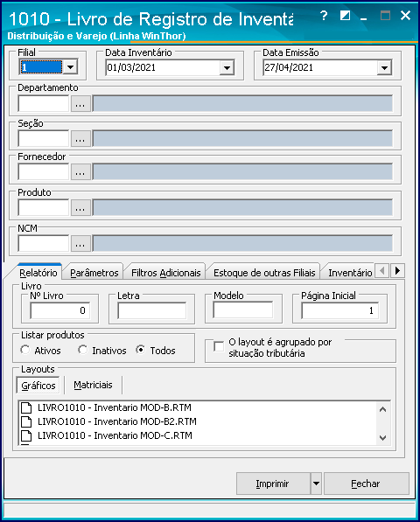Switch to the Parâmetros tab
This screenshot has height=522, width=420.
(94, 273)
